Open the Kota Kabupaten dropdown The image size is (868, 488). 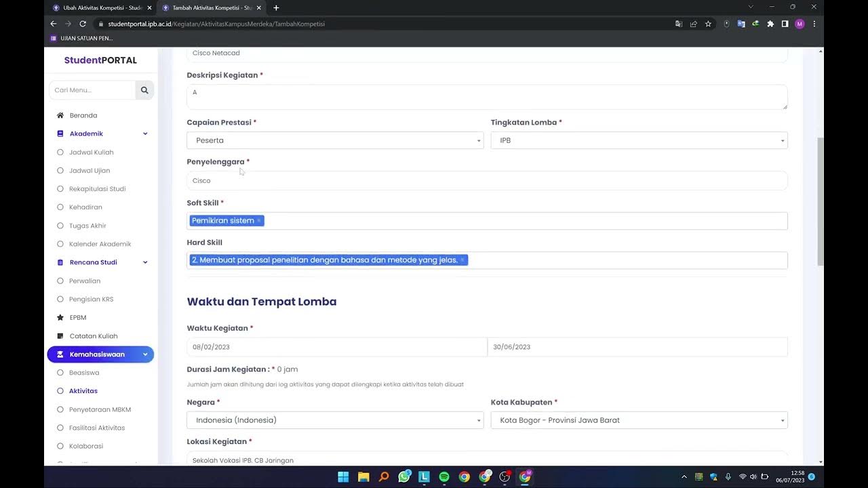coord(639,420)
